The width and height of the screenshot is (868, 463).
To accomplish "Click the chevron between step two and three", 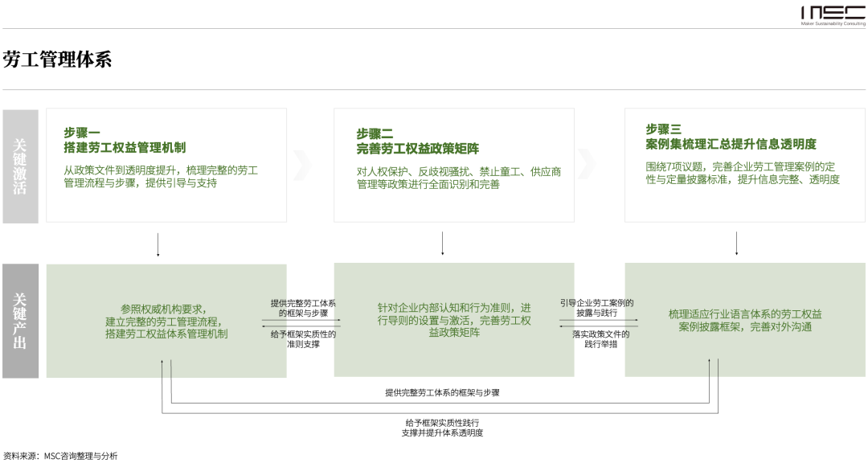I will pyautogui.click(x=588, y=163).
